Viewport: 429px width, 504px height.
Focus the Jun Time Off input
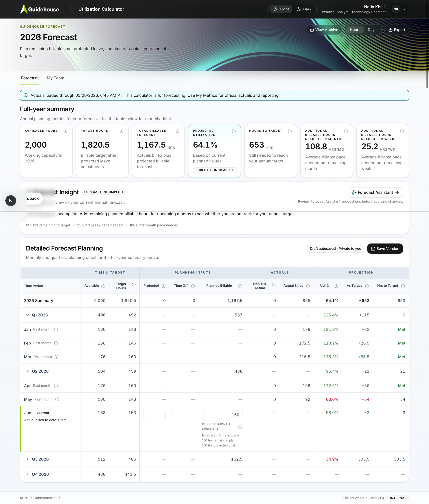[184, 415]
